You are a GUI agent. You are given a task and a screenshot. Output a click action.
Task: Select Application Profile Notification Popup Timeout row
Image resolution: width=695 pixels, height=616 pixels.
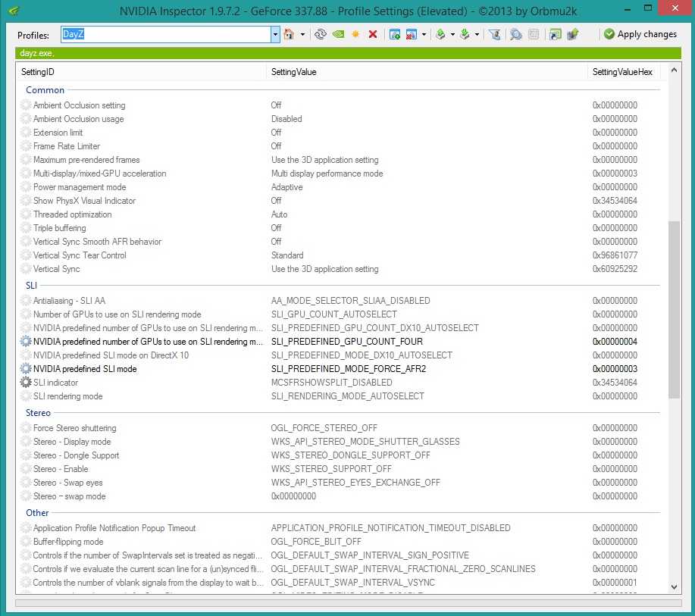click(x=340, y=528)
